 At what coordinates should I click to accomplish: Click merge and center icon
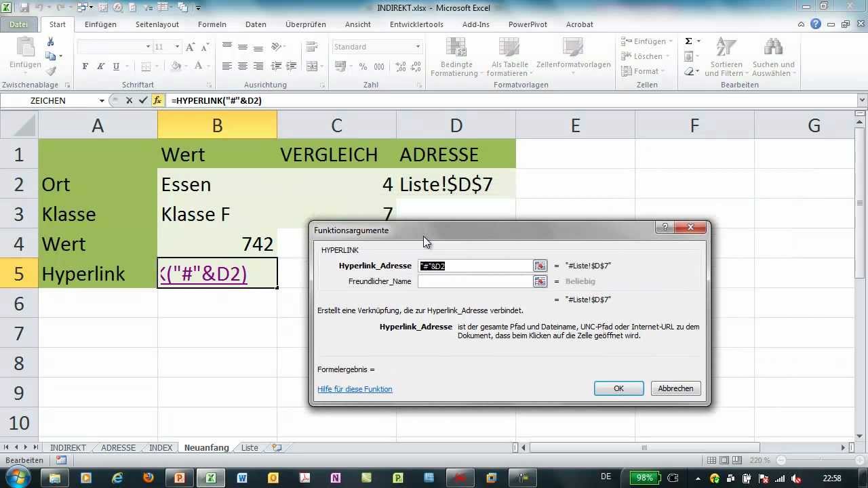(x=311, y=66)
